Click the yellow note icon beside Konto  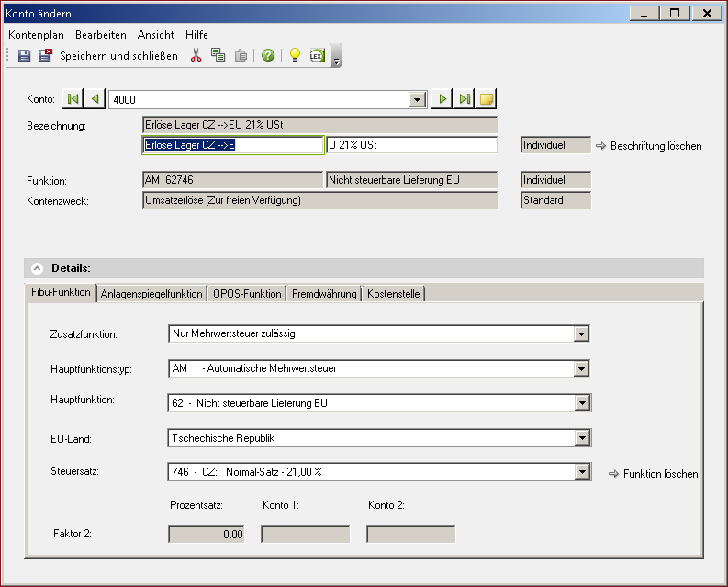[487, 98]
